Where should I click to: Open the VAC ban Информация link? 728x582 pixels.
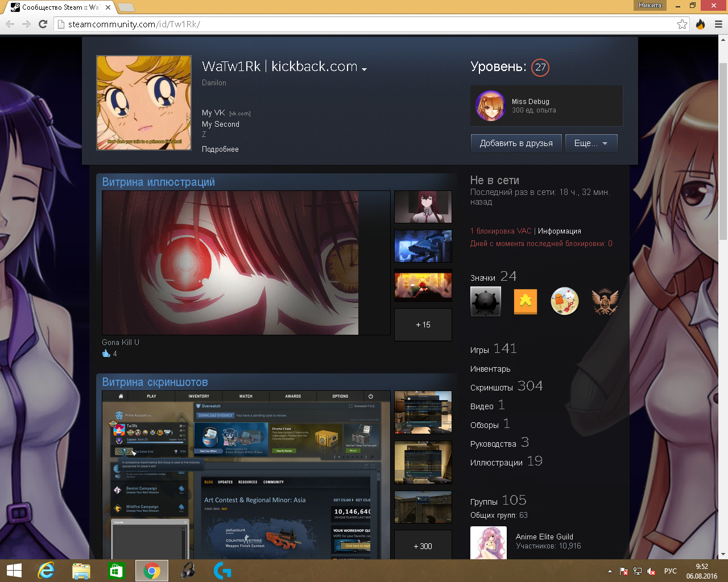560,231
